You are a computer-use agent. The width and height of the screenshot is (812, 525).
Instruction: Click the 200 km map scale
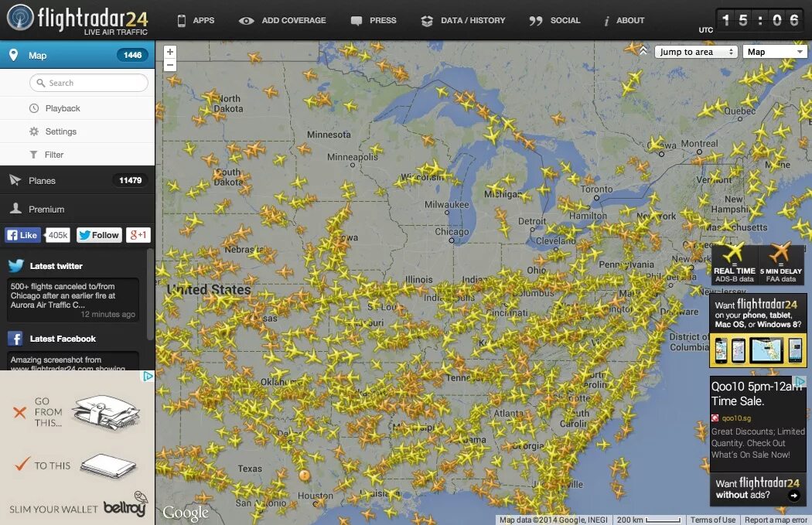(x=648, y=520)
